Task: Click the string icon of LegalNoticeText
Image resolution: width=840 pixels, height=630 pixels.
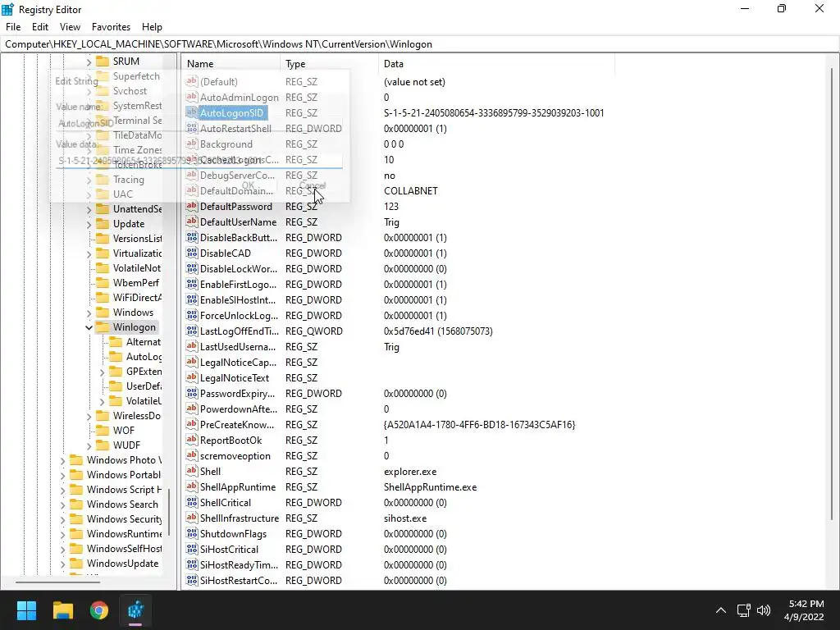Action: click(x=191, y=377)
